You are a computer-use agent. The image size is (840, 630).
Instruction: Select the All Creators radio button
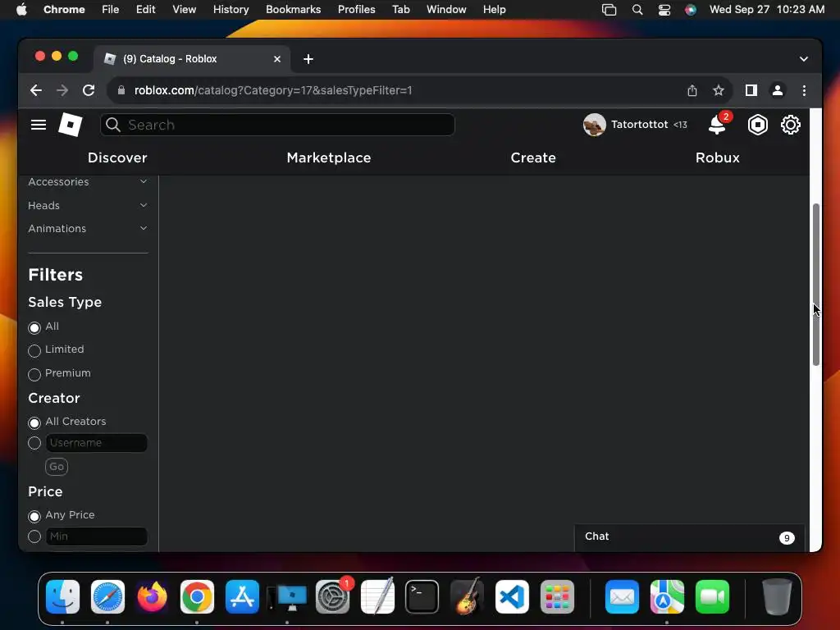[34, 422]
